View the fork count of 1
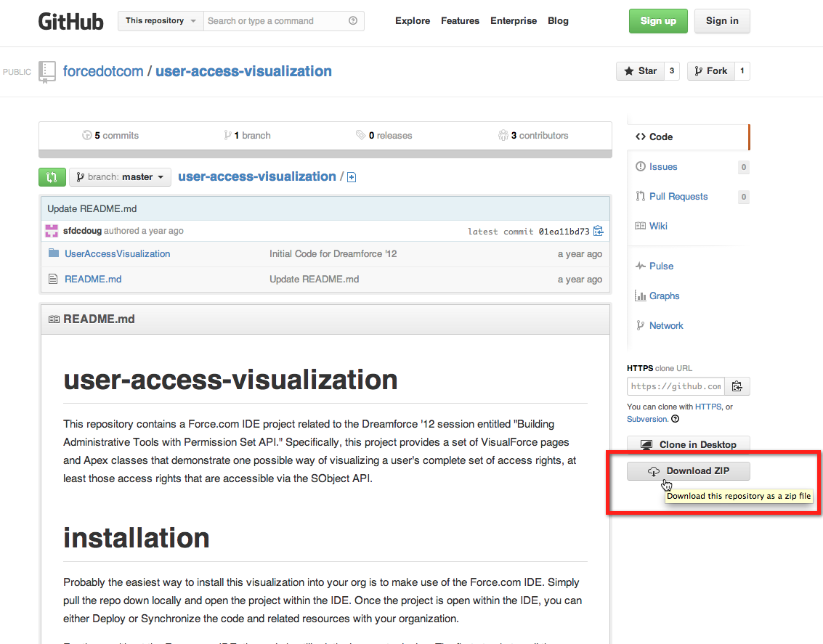823x644 pixels. pos(742,71)
